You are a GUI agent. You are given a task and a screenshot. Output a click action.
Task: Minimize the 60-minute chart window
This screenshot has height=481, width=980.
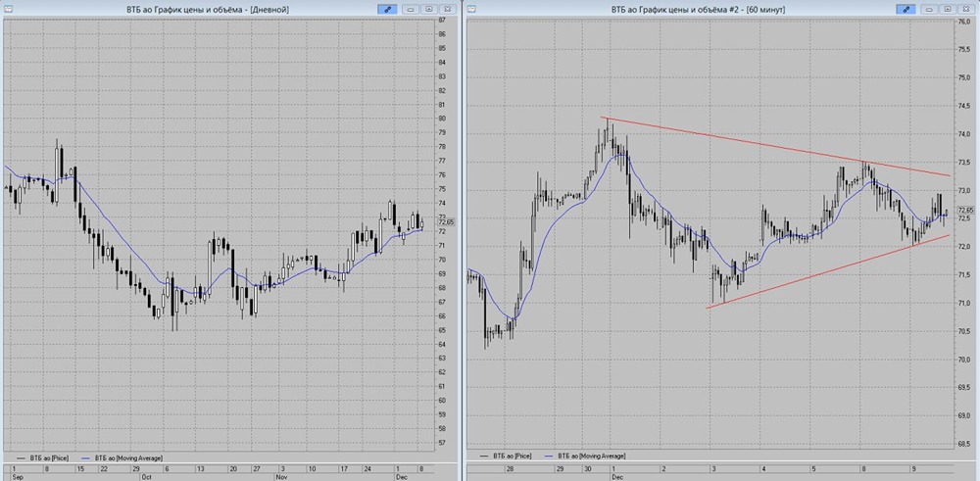coord(929,9)
